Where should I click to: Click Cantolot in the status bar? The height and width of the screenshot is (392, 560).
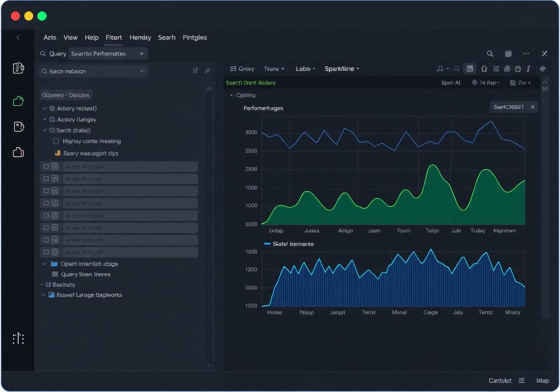(x=500, y=381)
